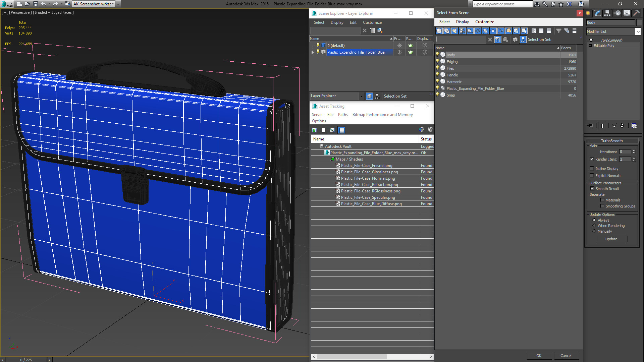Refresh the Asset Tracking list
Image resolution: width=644 pixels, height=362 pixels.
pos(314,130)
